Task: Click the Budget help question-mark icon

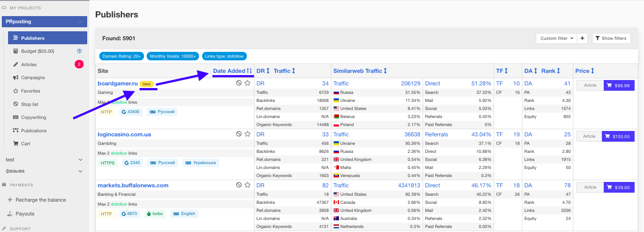Action: coord(79,51)
